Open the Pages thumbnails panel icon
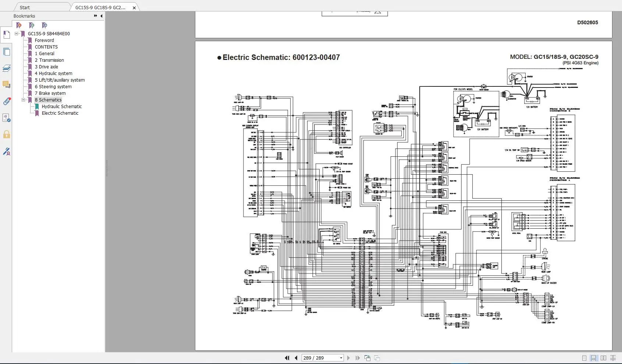The width and height of the screenshot is (622, 364). pos(6,52)
